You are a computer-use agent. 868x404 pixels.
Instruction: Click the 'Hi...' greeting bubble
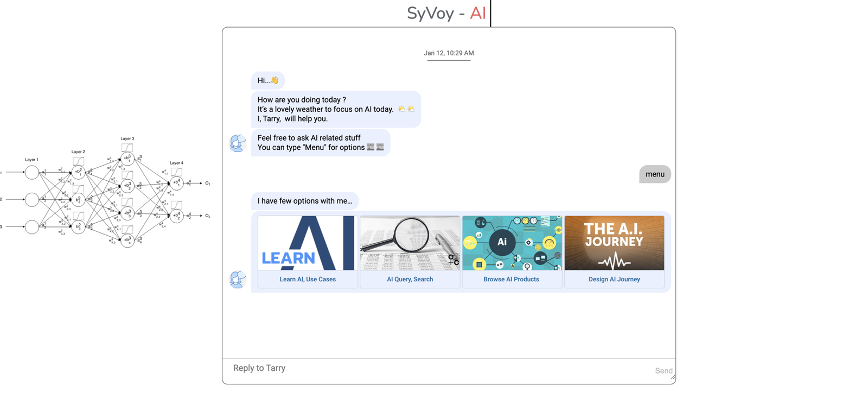(268, 80)
